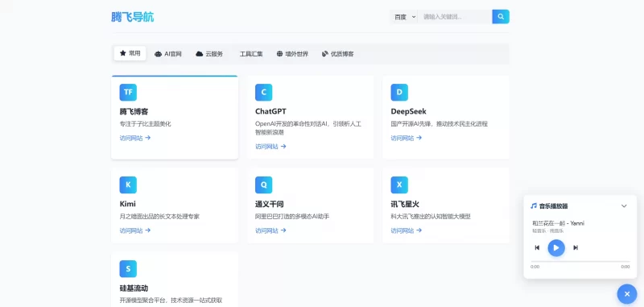The height and width of the screenshot is (307, 644).
Task: Switch to the 云服务 tab
Action: point(209,54)
